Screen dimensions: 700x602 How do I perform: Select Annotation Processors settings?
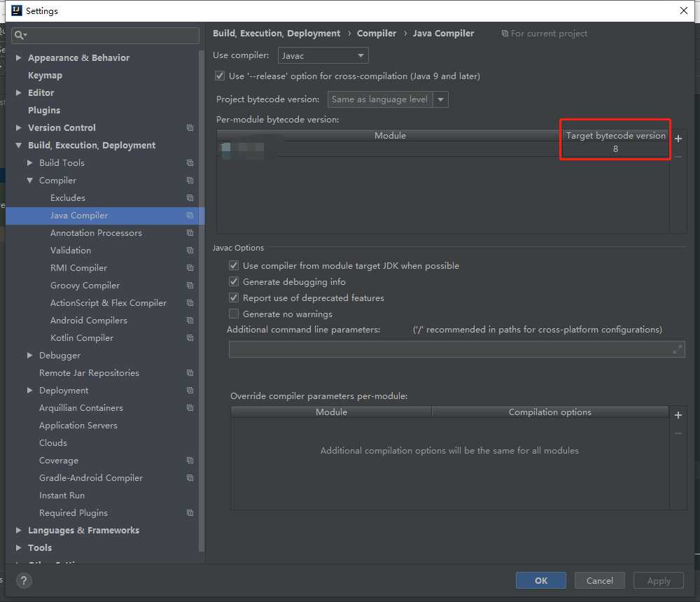pos(96,232)
